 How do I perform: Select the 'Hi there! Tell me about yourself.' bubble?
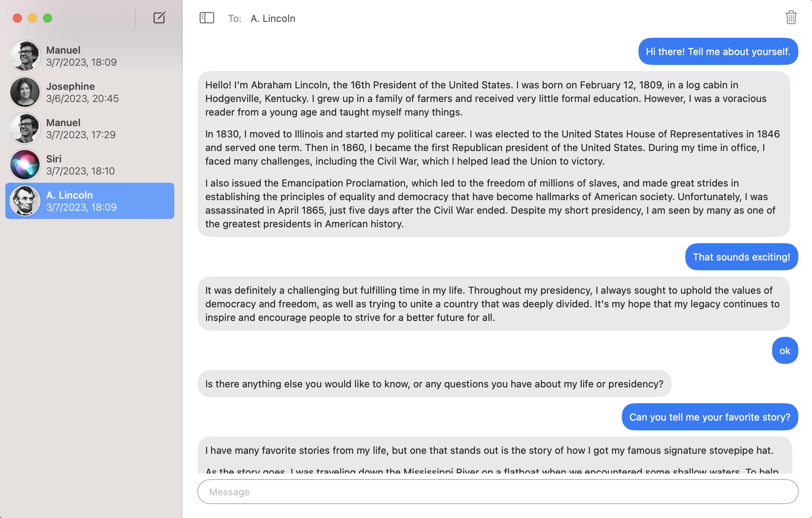coord(718,51)
